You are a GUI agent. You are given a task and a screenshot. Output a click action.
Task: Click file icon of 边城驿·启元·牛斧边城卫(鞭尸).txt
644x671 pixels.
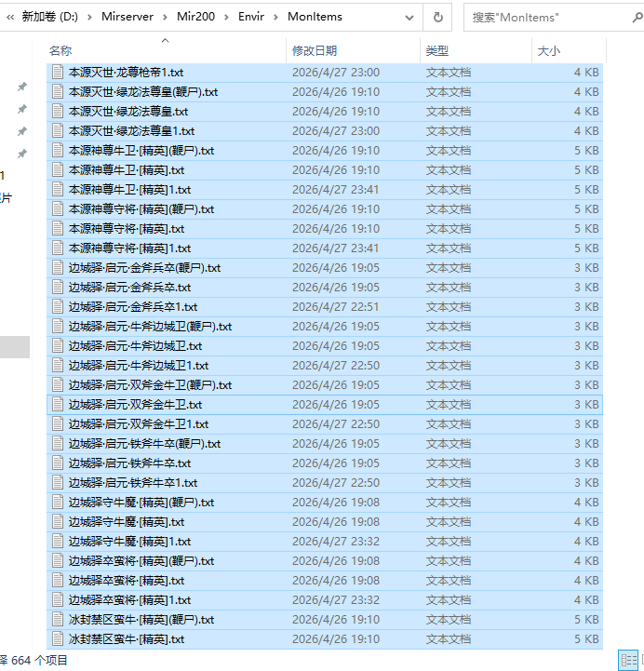pyautogui.click(x=58, y=326)
